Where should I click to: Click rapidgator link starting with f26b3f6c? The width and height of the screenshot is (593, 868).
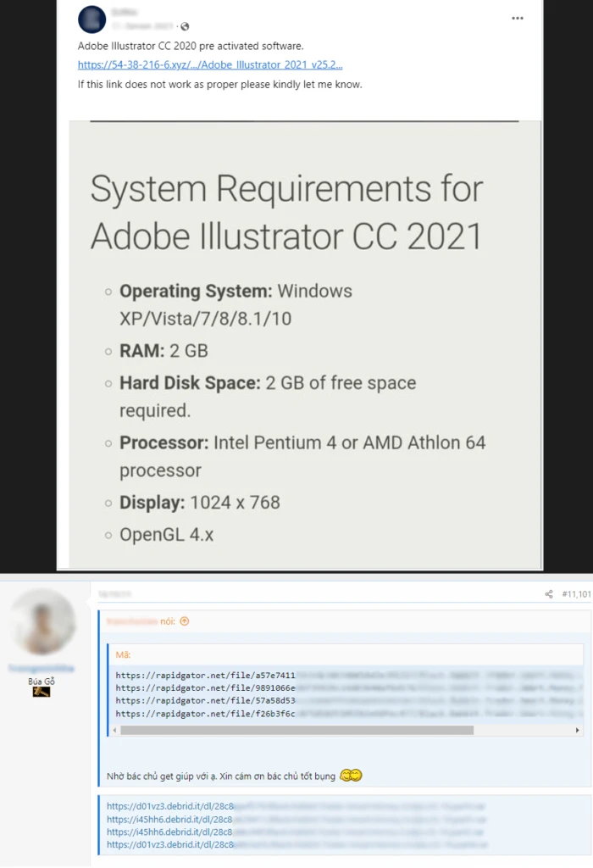[205, 714]
